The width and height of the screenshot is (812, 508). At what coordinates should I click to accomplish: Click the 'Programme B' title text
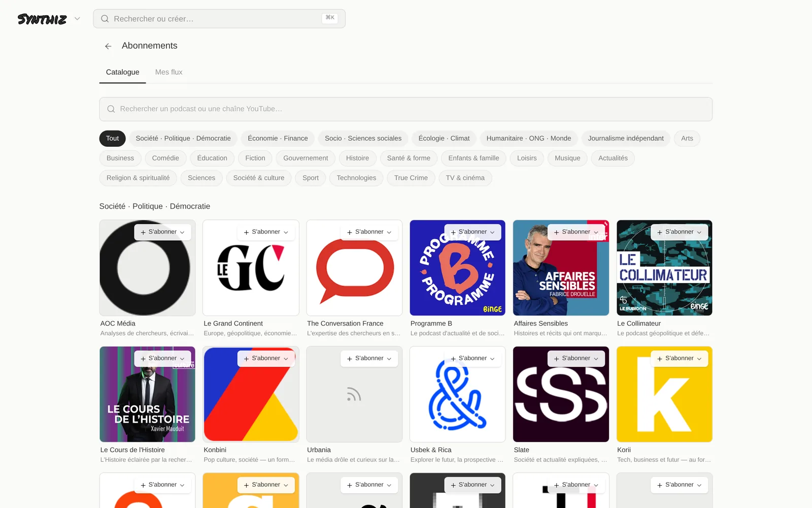(x=431, y=324)
